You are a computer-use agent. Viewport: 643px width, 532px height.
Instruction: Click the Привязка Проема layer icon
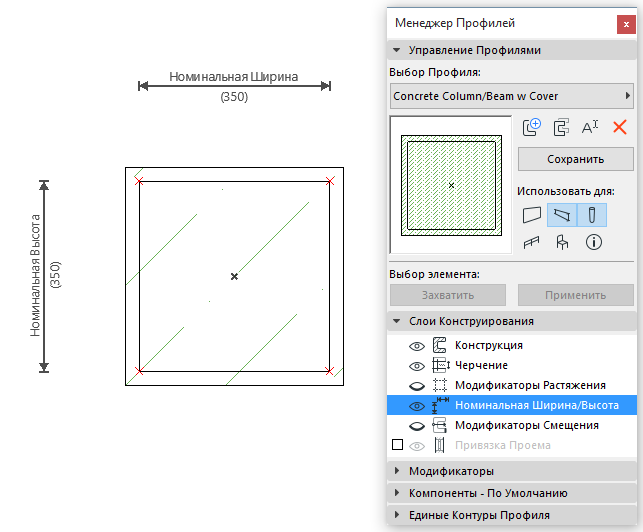point(440,445)
